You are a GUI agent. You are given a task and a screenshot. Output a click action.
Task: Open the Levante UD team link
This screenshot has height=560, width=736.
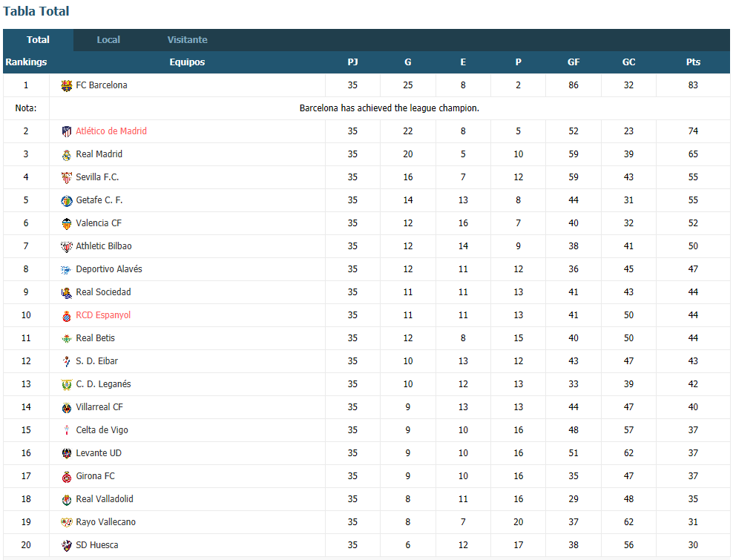[99, 453]
